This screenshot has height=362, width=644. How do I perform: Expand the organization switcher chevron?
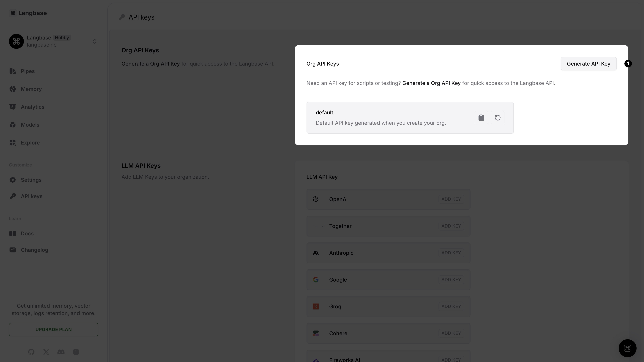click(94, 41)
